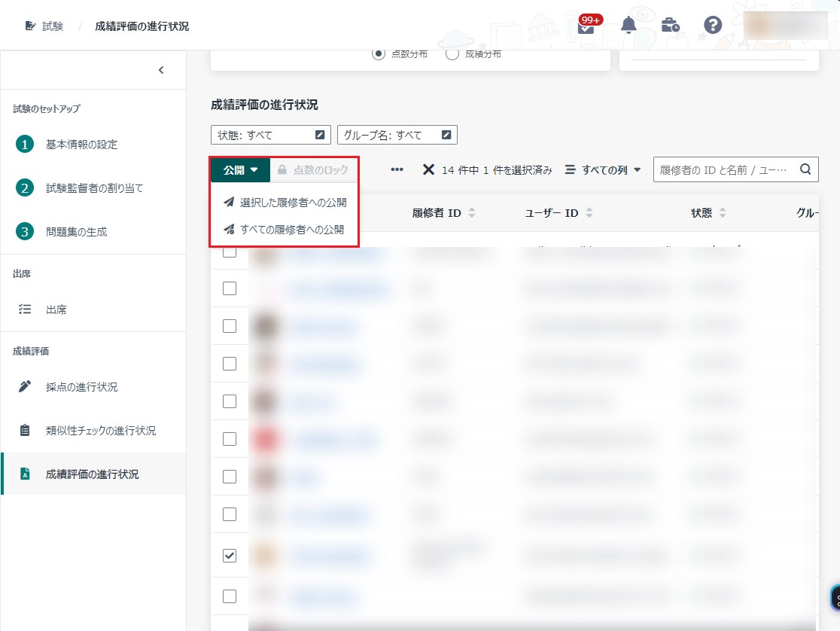Select the 成績分布 radio button
840x631 pixels.
tap(452, 53)
